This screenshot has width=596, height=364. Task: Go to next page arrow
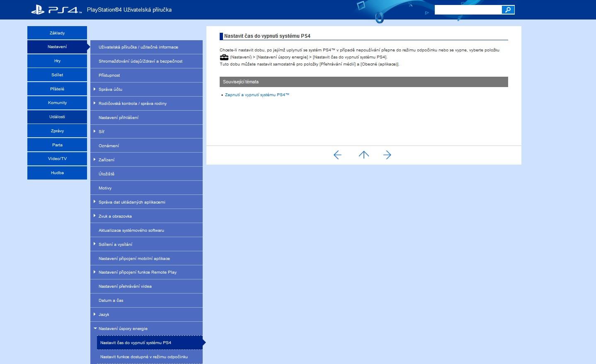click(387, 155)
